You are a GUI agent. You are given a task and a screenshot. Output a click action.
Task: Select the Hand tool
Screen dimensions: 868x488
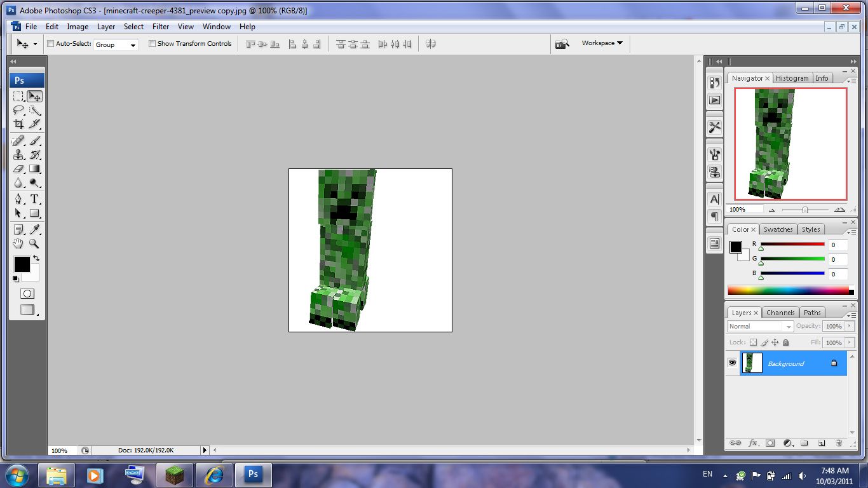[x=18, y=243]
